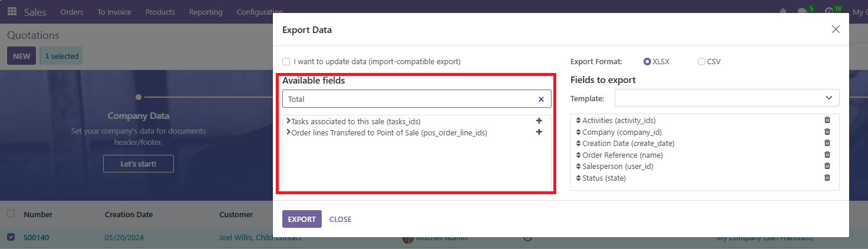Image resolution: width=868 pixels, height=249 pixels.
Task: Remove Creation Date from fields to export
Action: (827, 143)
